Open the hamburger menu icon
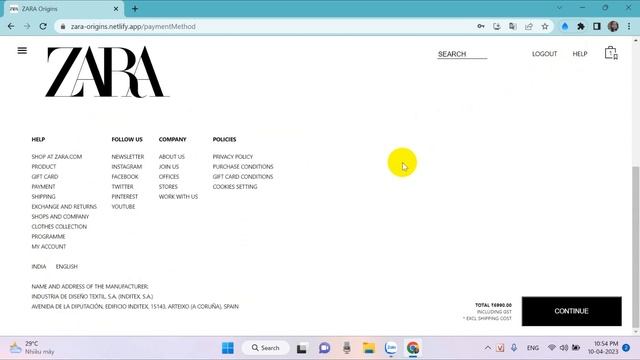The height and width of the screenshot is (360, 640). point(22,51)
